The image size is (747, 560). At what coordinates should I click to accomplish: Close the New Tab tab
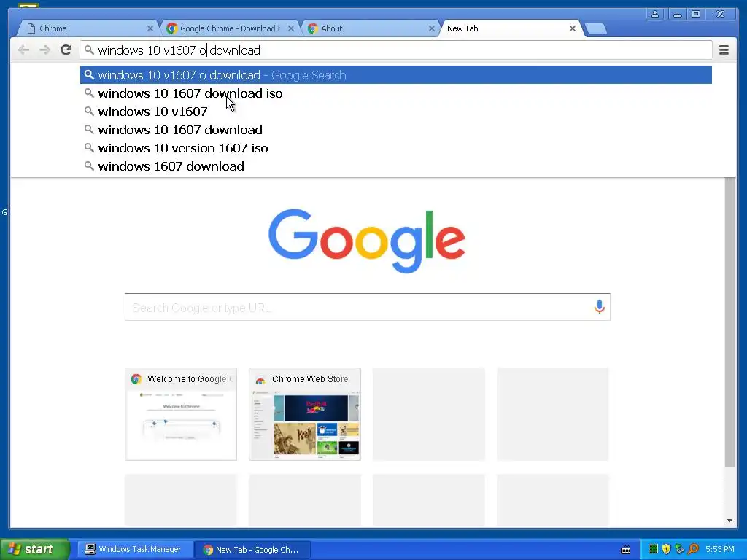(572, 28)
